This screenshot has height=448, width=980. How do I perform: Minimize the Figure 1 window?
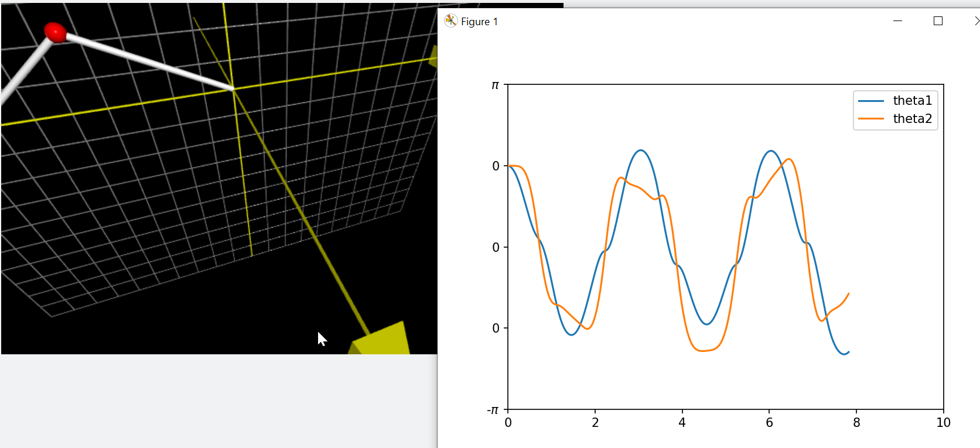pyautogui.click(x=897, y=21)
